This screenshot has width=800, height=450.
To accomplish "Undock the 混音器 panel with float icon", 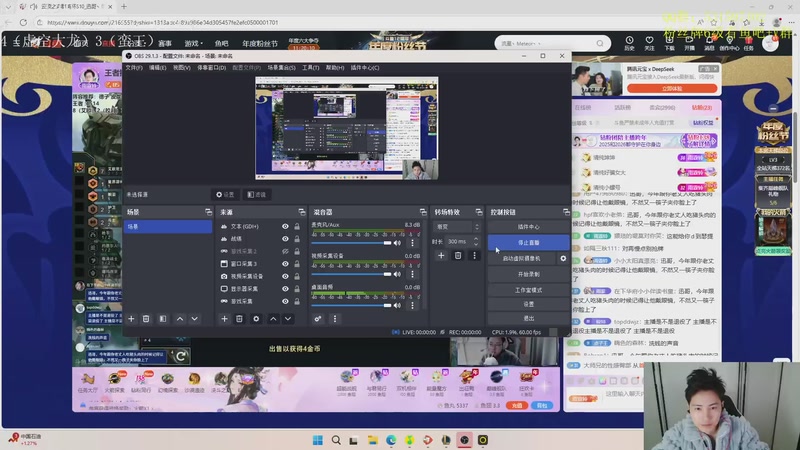I will pos(423,212).
